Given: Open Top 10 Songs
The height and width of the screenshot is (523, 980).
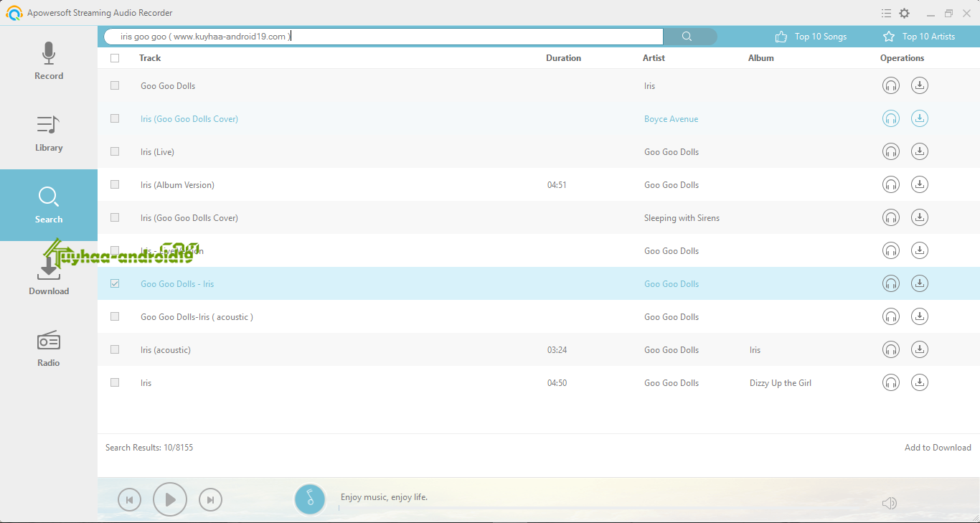Looking at the screenshot, I should [811, 37].
